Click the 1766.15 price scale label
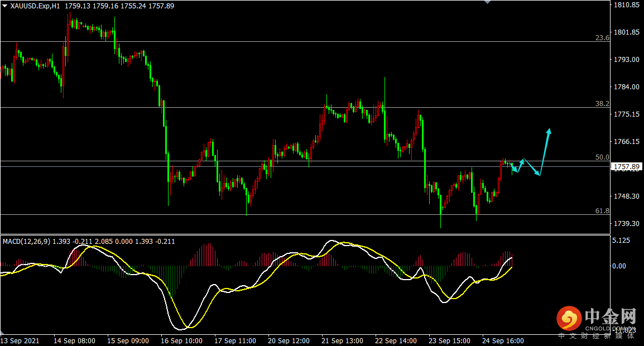 pyautogui.click(x=626, y=141)
